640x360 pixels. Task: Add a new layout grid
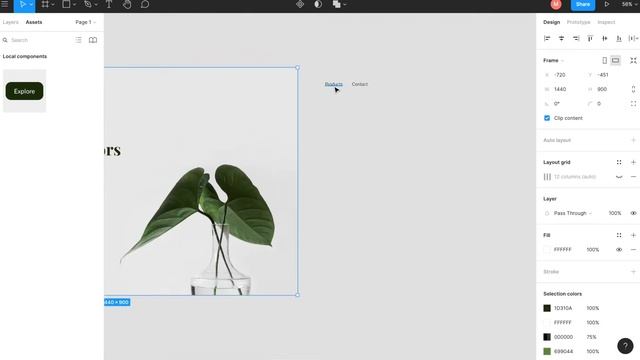pyautogui.click(x=633, y=162)
